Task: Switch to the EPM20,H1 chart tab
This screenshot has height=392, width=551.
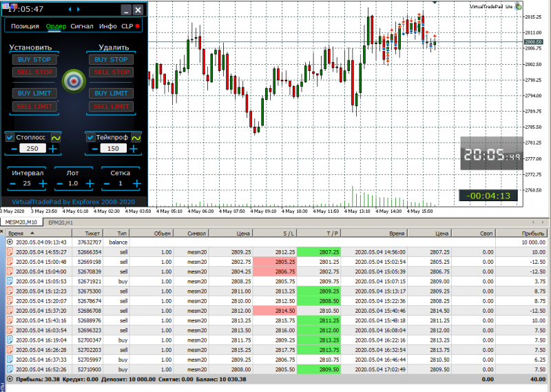Action: (x=61, y=223)
